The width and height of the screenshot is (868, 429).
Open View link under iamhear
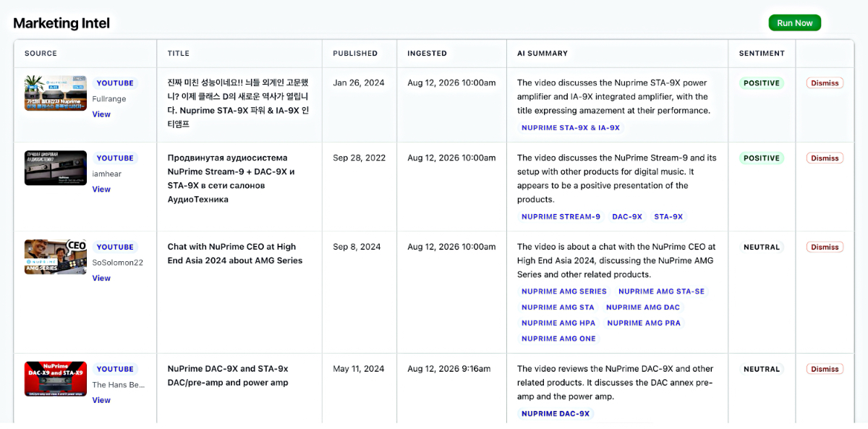coord(101,190)
